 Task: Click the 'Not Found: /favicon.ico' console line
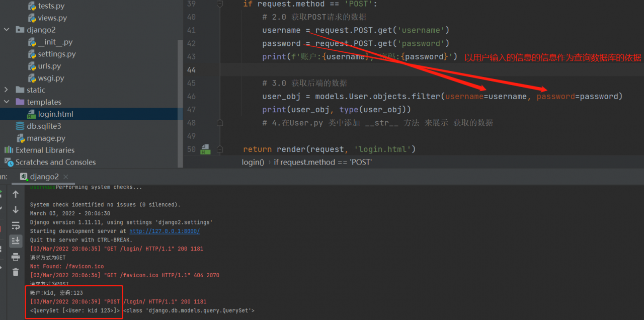pos(67,266)
